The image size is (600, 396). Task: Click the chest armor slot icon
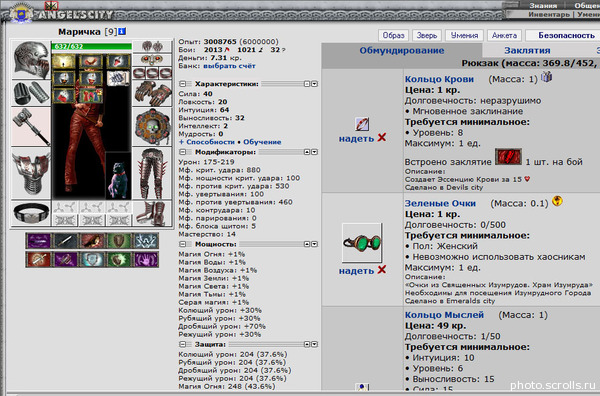(31, 173)
